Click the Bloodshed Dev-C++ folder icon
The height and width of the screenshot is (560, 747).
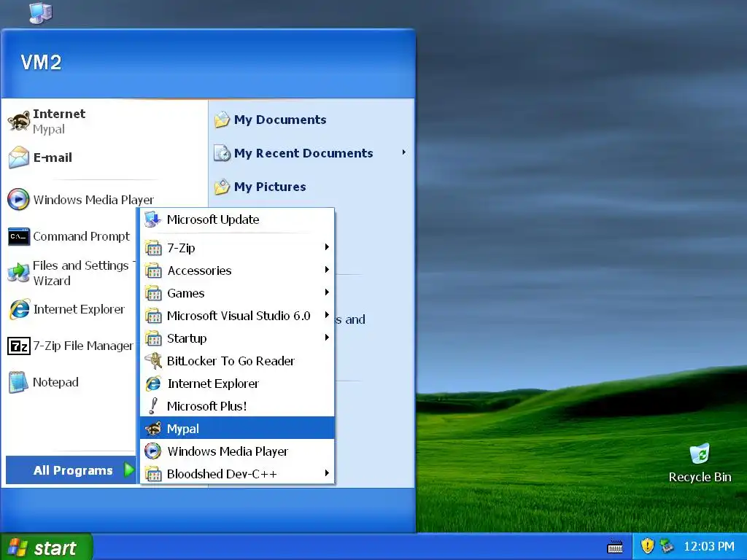(153, 474)
